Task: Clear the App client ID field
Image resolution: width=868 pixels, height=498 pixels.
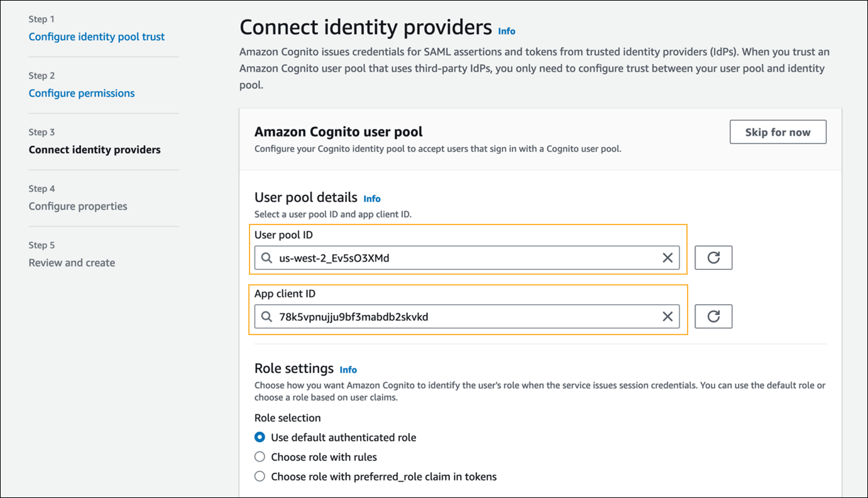Action: 667,316
